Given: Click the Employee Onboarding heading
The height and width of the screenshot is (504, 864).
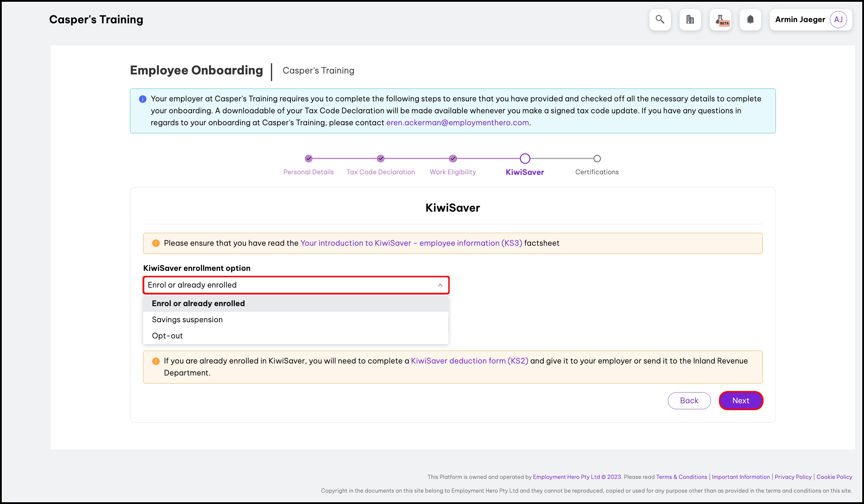Looking at the screenshot, I should pos(196,70).
